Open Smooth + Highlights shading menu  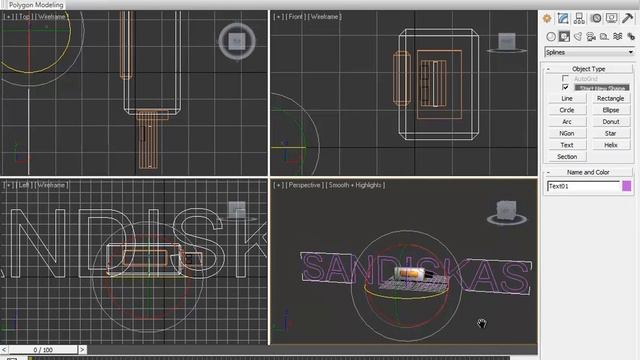pos(356,185)
